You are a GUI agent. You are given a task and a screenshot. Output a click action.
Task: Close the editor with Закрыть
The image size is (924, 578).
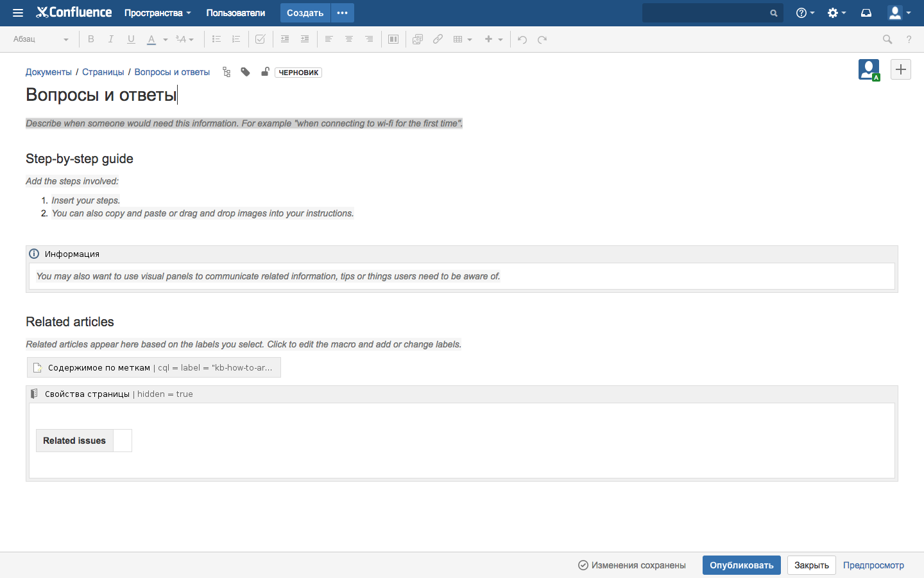click(812, 565)
